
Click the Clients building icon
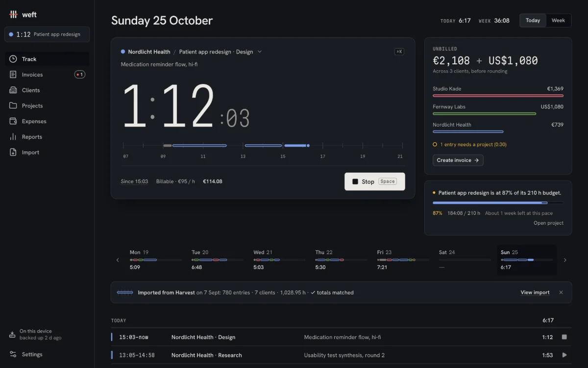point(13,90)
